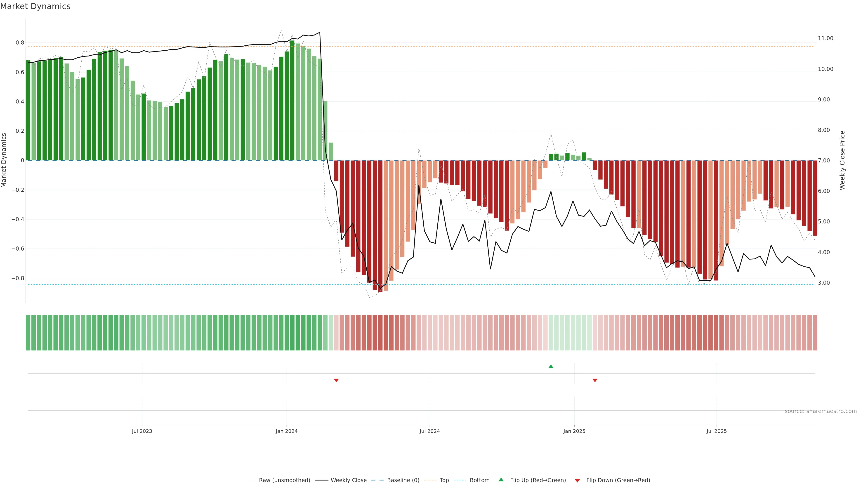Click the Flip Down marker after Jan 2025
The height and width of the screenshot is (488, 868).
[x=595, y=380]
